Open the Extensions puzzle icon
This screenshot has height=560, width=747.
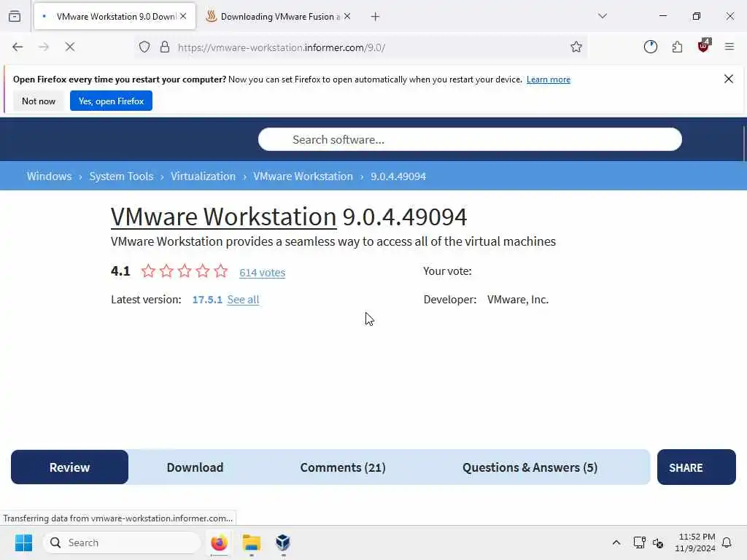(677, 47)
